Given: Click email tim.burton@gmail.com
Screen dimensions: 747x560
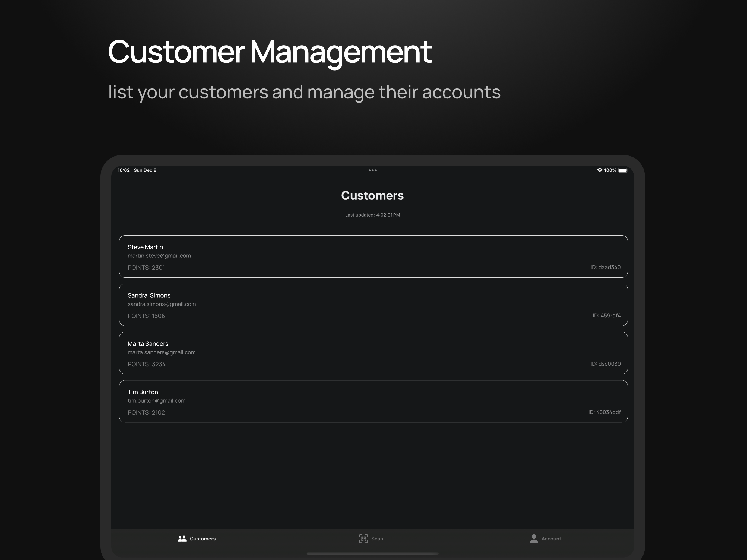Looking at the screenshot, I should 157,401.
